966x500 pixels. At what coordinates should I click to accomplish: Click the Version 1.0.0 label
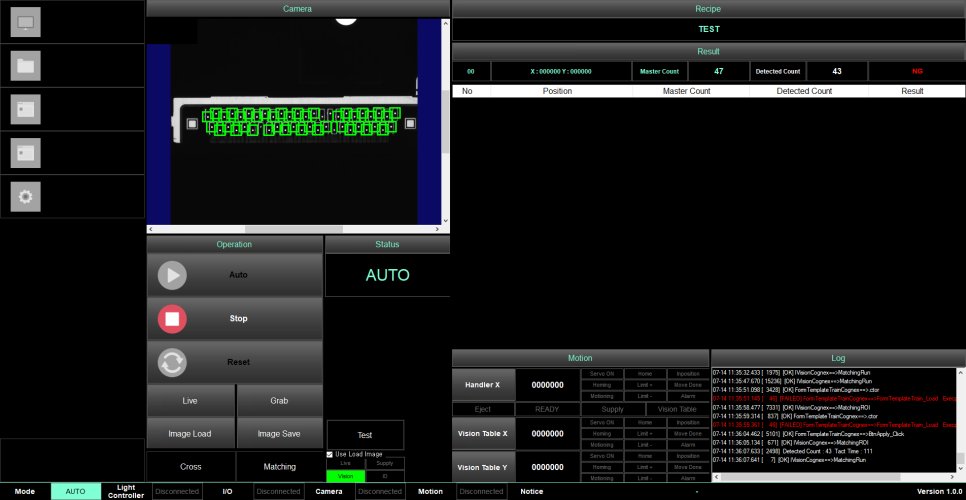click(x=939, y=491)
